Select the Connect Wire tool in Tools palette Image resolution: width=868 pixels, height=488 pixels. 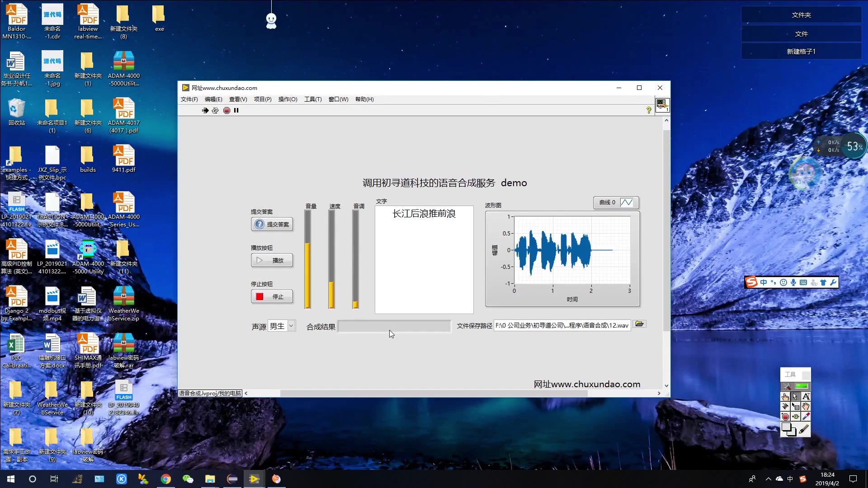[785, 406]
